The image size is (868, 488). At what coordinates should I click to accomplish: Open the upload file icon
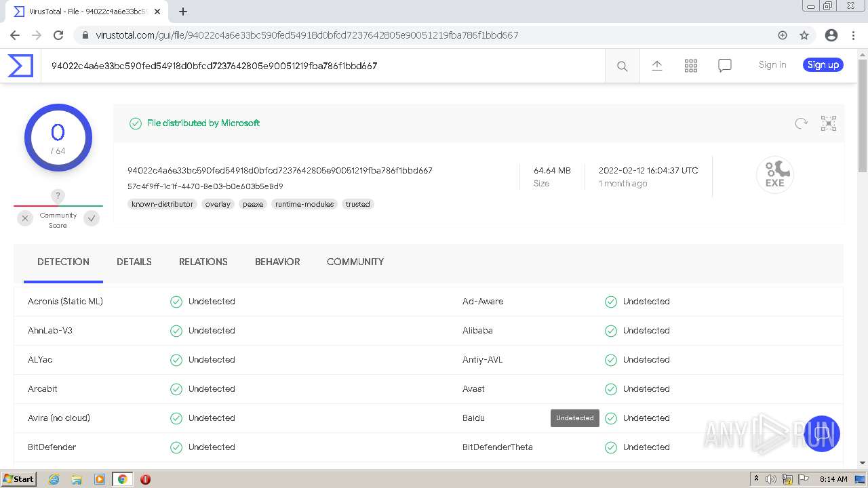tap(656, 65)
